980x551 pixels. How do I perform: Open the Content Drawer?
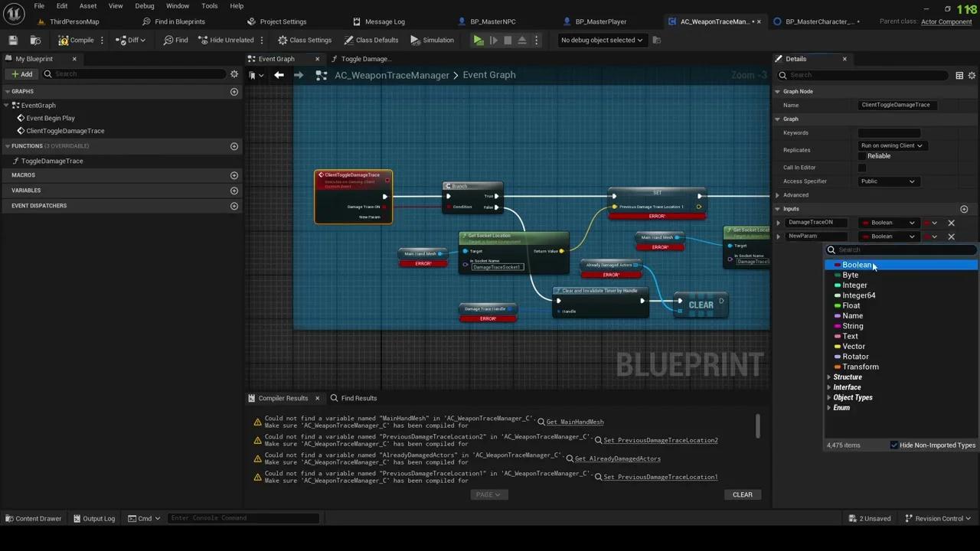(x=34, y=518)
